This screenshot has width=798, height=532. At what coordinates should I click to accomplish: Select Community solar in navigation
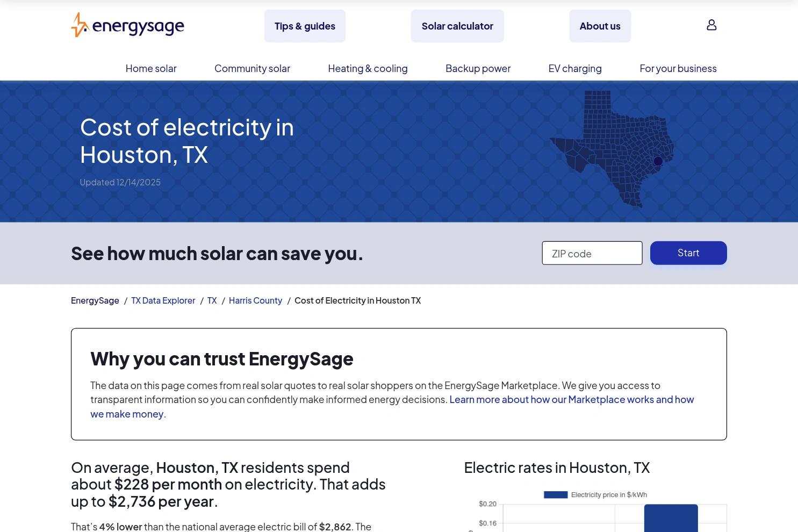coord(252,68)
